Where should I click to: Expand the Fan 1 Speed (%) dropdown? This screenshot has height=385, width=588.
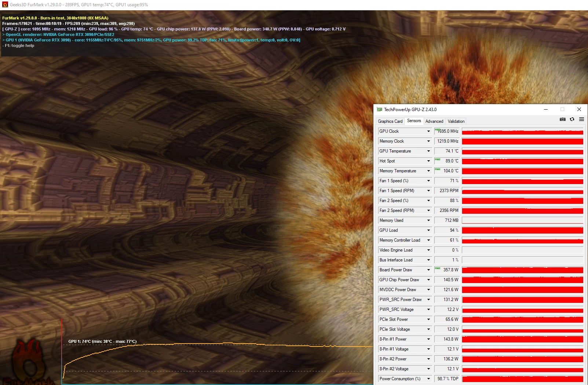pos(428,181)
